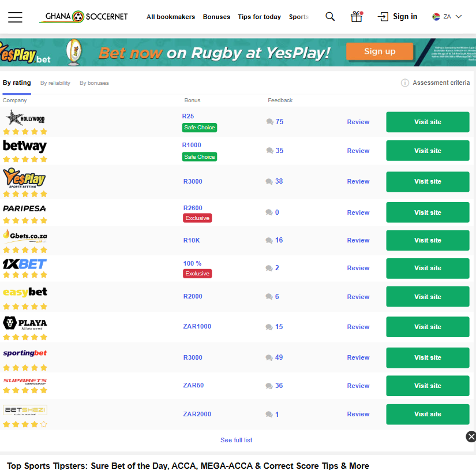
Task: Click Paripesa R2600 bonus
Action: (x=193, y=208)
